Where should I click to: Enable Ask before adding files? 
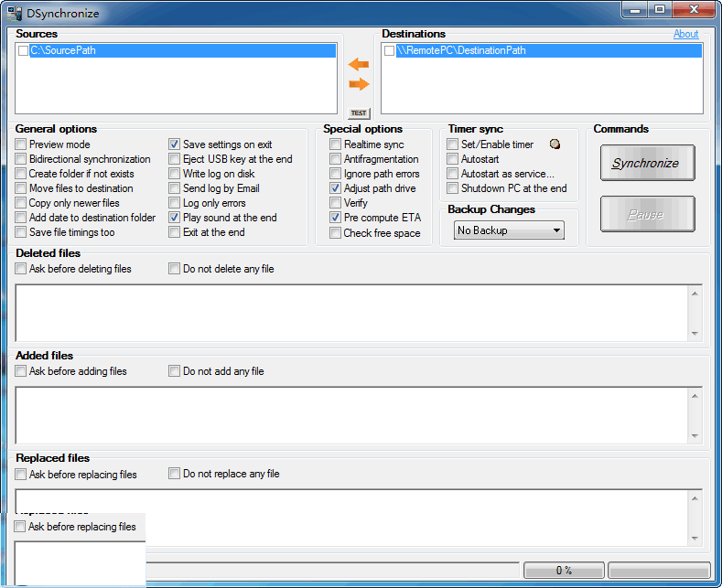[x=21, y=371]
